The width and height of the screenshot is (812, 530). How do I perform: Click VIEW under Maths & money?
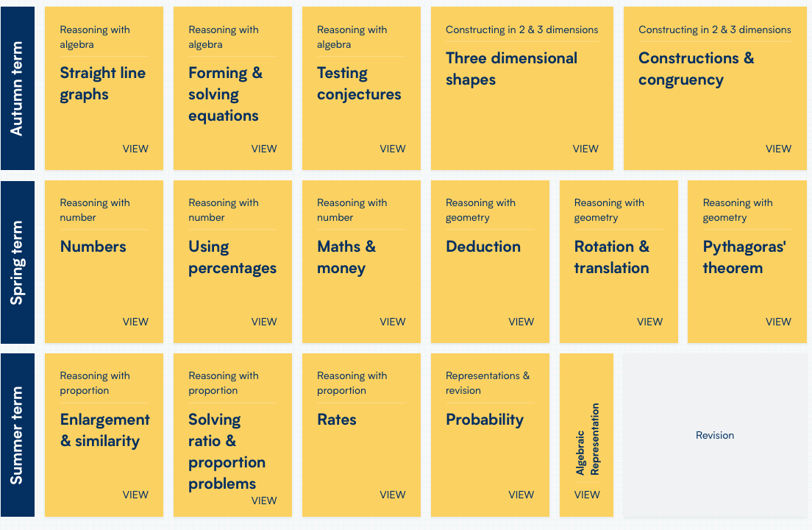(x=392, y=322)
